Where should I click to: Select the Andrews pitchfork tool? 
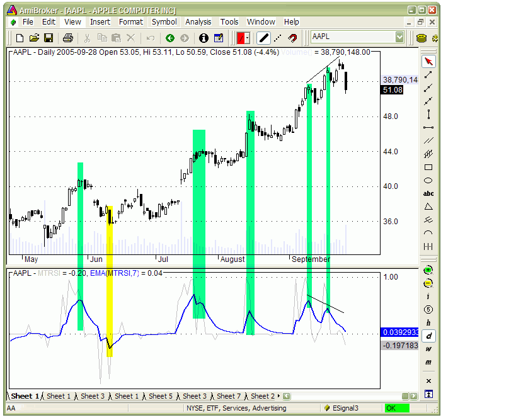pyautogui.click(x=428, y=220)
